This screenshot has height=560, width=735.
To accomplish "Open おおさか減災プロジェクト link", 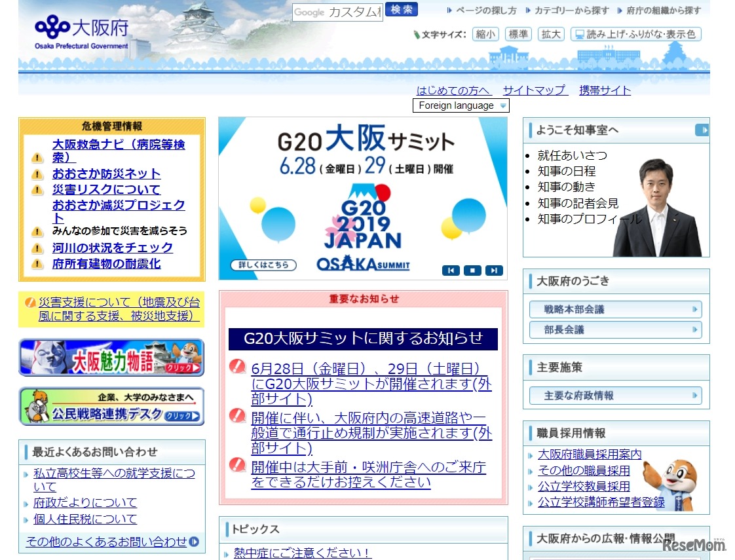I will pos(119,212).
